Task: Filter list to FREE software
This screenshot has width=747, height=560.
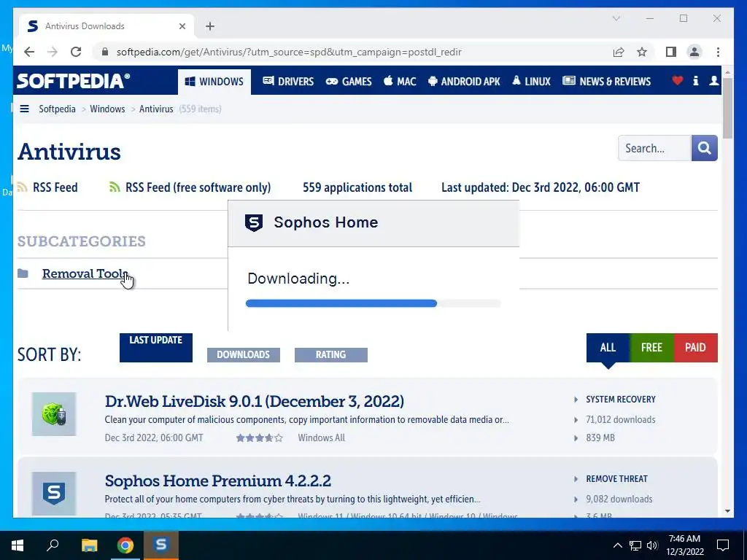Action: pyautogui.click(x=651, y=348)
